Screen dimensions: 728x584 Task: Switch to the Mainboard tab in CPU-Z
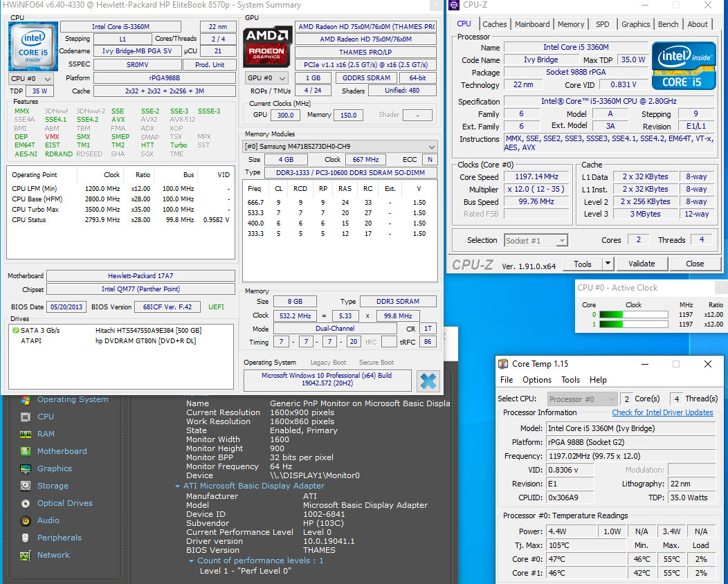tap(532, 24)
